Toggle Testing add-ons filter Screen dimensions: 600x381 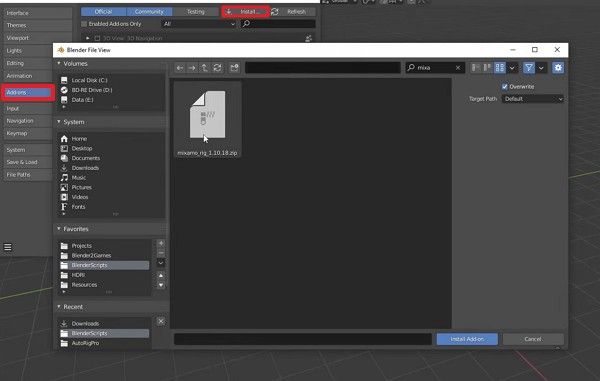coord(196,12)
